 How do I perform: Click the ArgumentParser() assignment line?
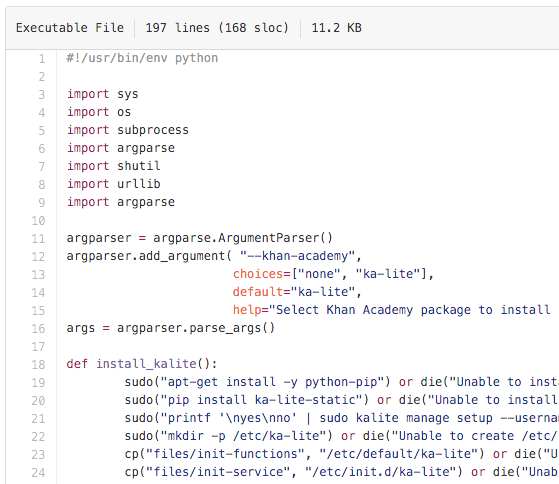point(200,238)
